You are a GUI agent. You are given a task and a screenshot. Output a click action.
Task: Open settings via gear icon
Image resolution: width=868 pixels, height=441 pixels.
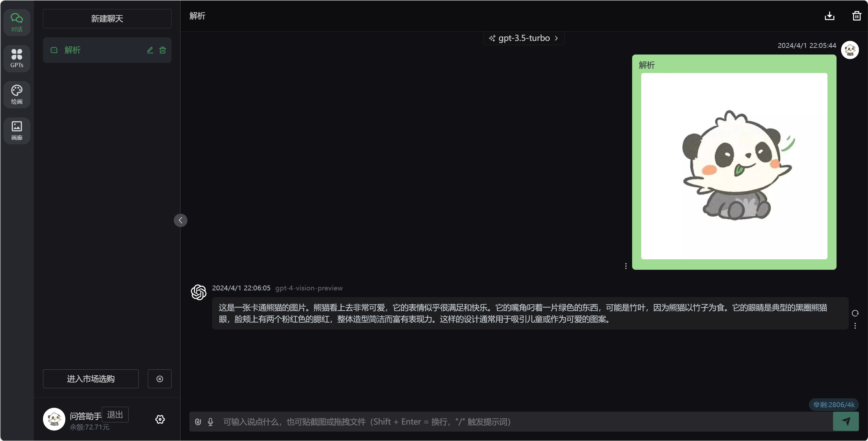160,419
